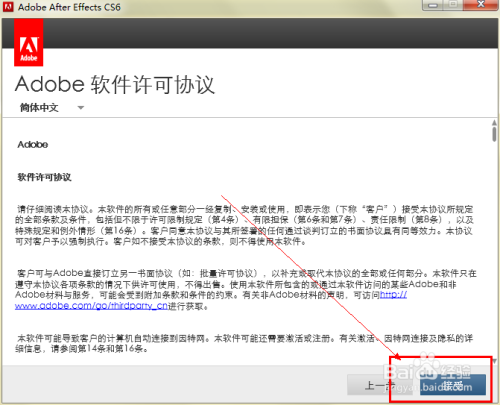Click the scrollbar down arrow

coord(494,361)
